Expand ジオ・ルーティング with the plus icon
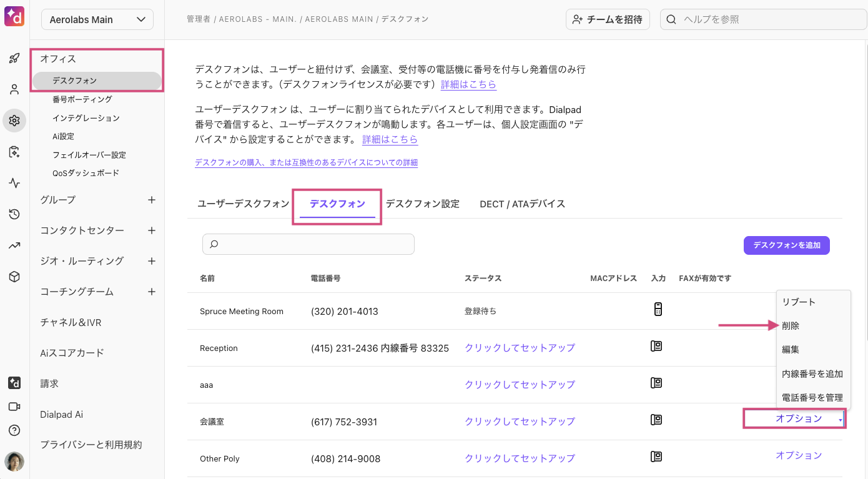 point(151,261)
